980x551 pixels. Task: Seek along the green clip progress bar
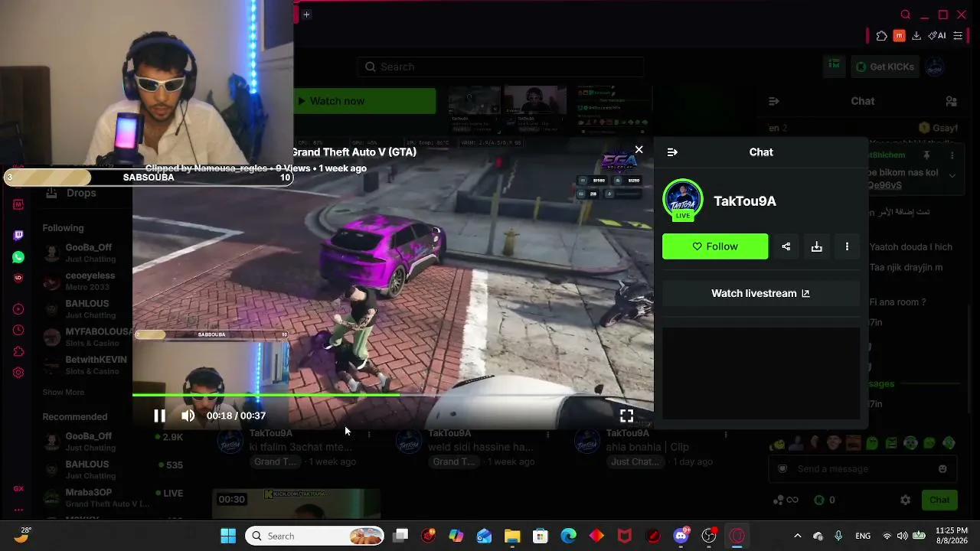pos(393,395)
